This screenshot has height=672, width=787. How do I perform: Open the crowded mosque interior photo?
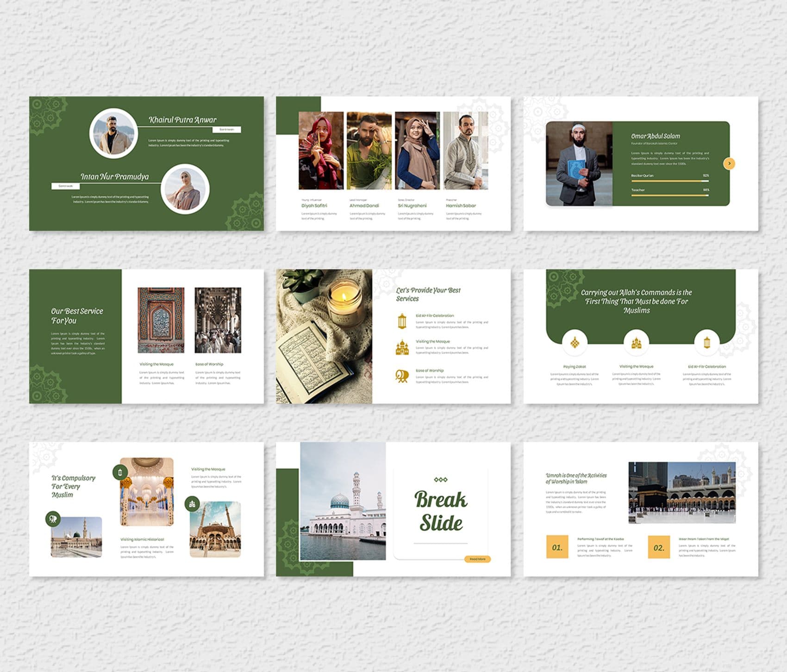click(218, 320)
